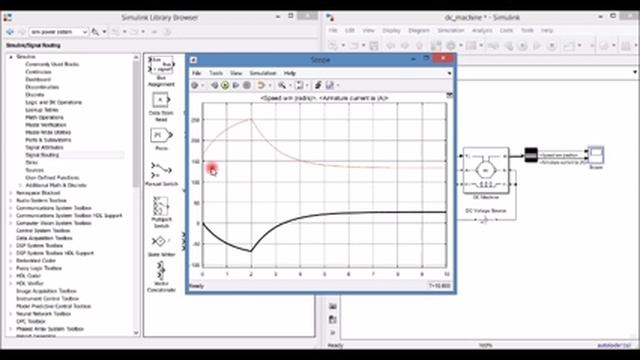Click the axes-expand arrow at Scope plot corner
Viewport: 640px width, 360px height.
449,95
